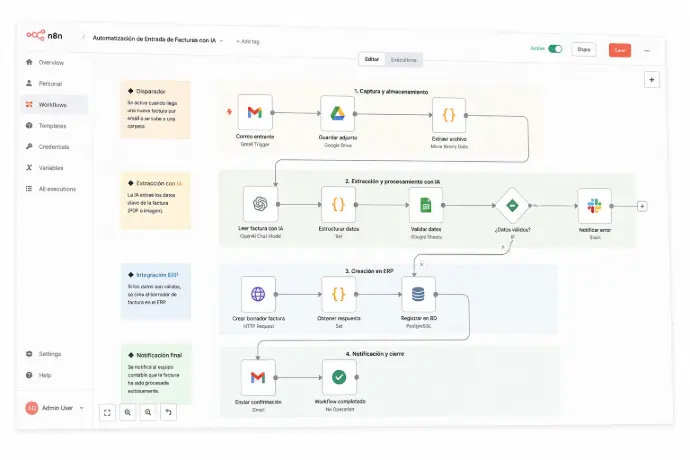Select the Validar datos Google Sheets node

pos(426,205)
